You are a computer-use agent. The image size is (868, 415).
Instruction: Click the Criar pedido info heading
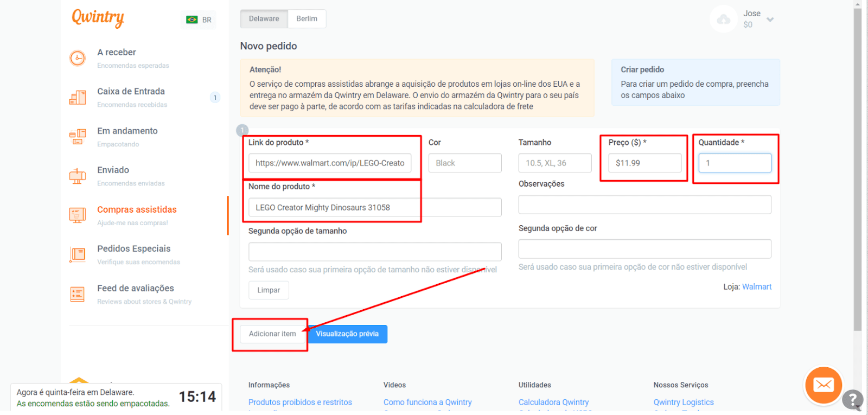[x=642, y=69]
